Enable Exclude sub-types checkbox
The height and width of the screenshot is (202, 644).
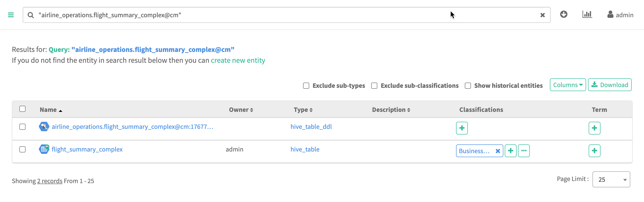(306, 86)
